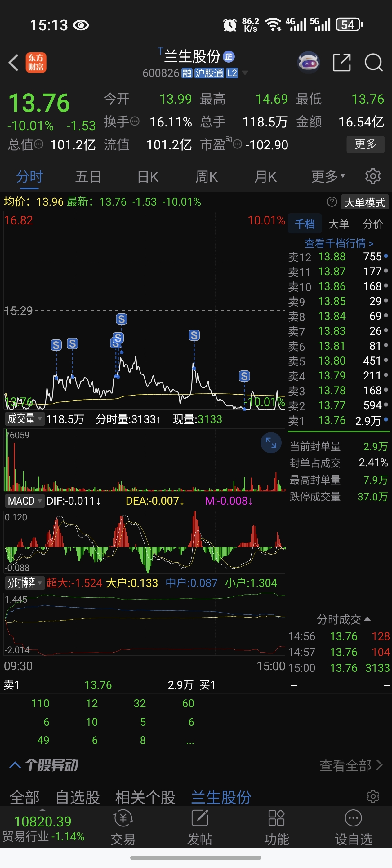Tap the 融 margin badge

click(x=187, y=73)
